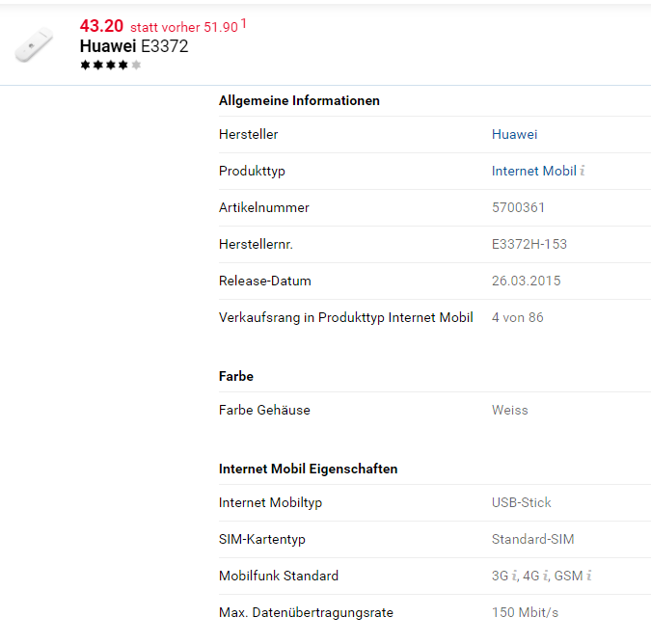Click the manufacturer number E3372H-153

(x=529, y=245)
